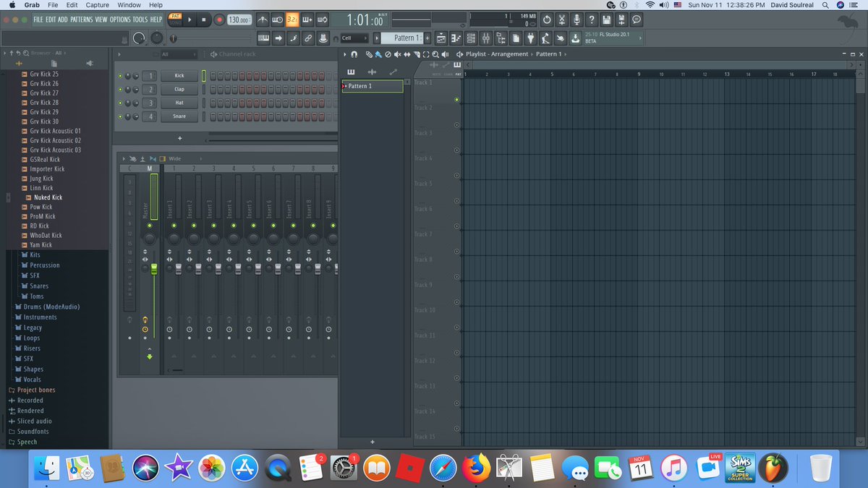Adjust the Master mixer fader
868x488 pixels.
(x=154, y=269)
